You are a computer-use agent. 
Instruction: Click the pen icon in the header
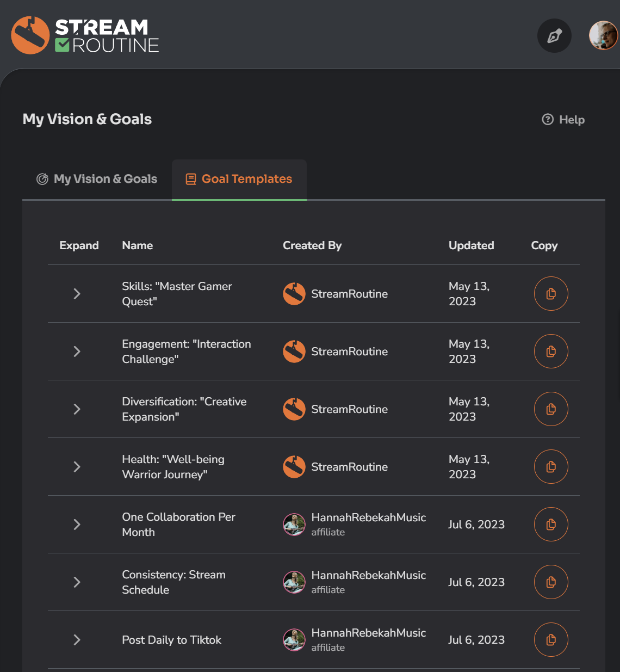pos(554,36)
